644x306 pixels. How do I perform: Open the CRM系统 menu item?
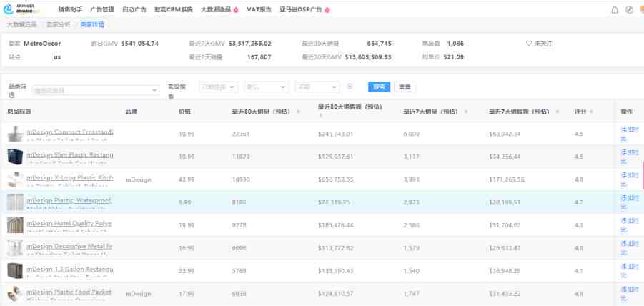(x=173, y=9)
